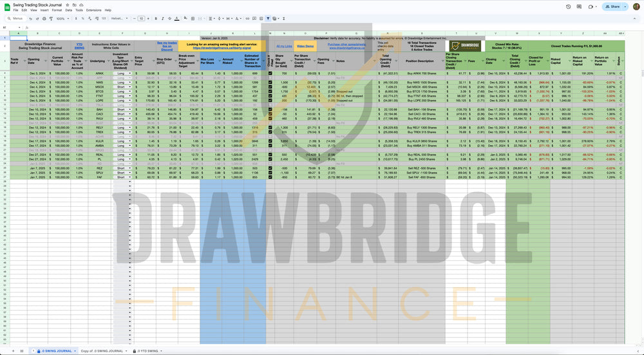
Task: Open the Video Demo link
Action: pos(305,46)
